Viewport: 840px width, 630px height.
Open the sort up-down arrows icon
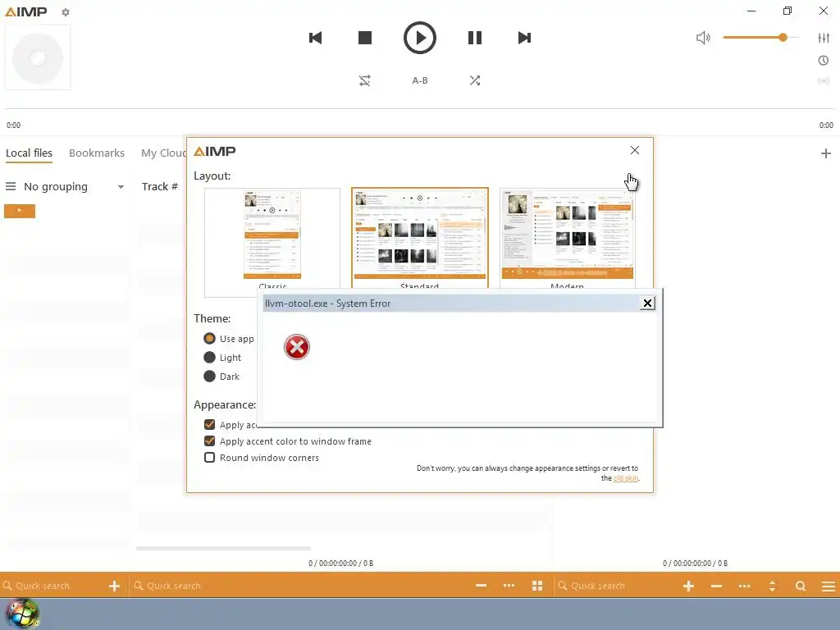pyautogui.click(x=772, y=586)
